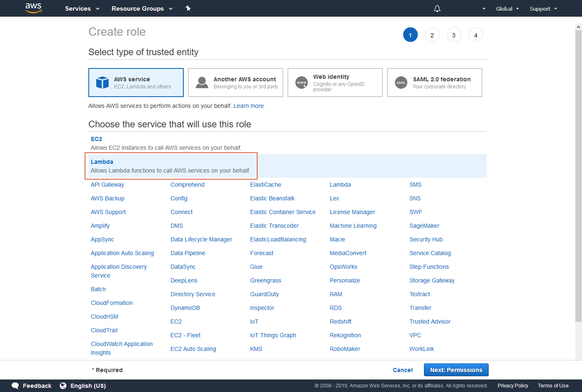This screenshot has width=582, height=392.
Task: Click the Feedback speech bubble icon
Action: click(15, 386)
